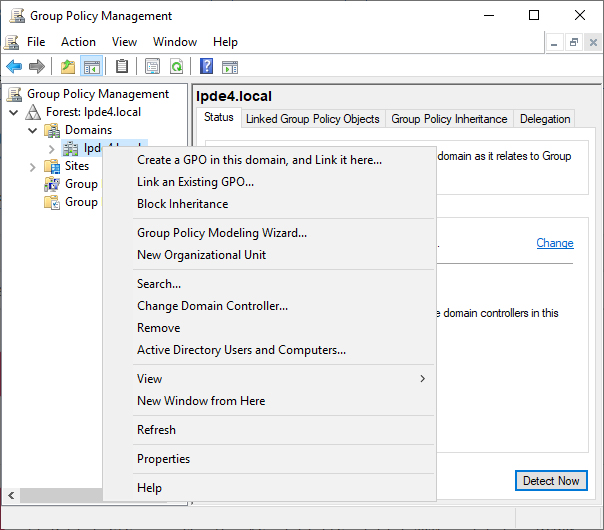The image size is (604, 530).
Task: Go back with the blue arrow
Action: 14,67
